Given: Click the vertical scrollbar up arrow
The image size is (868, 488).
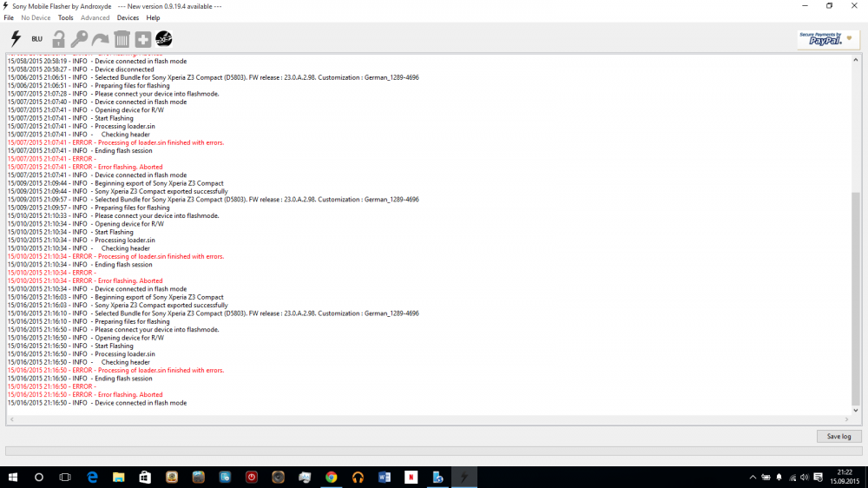Looking at the screenshot, I should coord(856,59).
